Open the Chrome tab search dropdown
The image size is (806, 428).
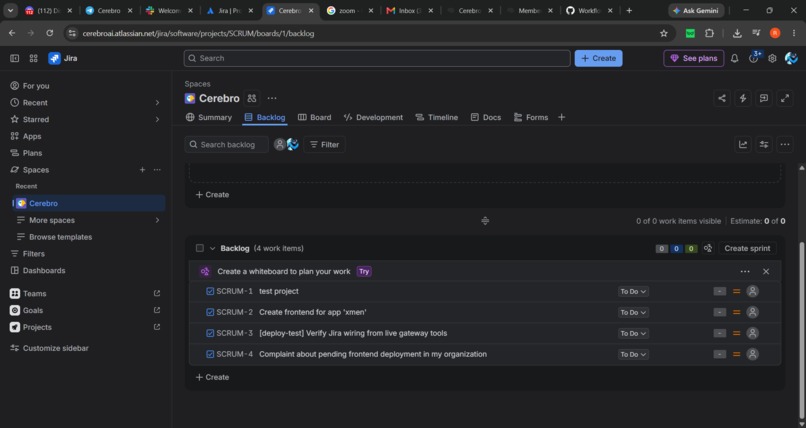10,10
